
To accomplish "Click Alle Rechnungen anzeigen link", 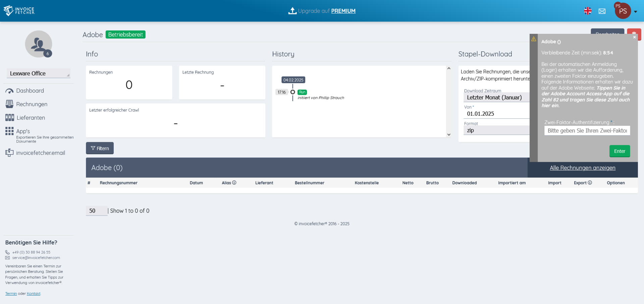I will point(582,168).
